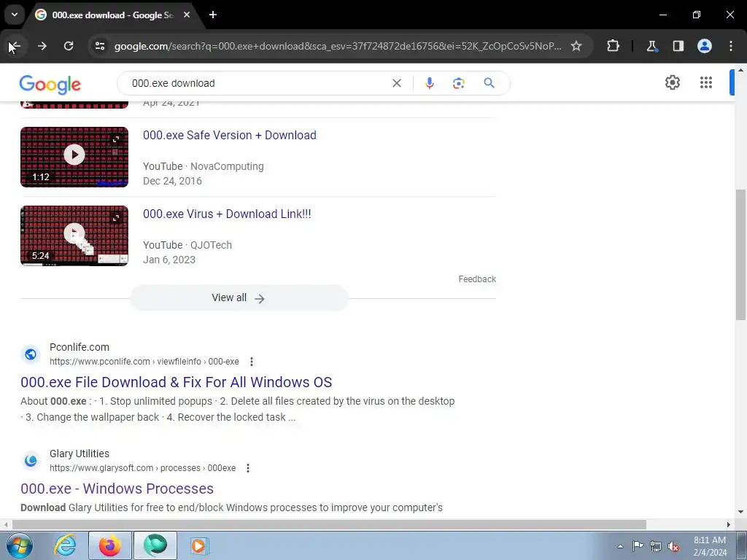Open site information icon in address bar
The width and height of the screenshot is (747, 560).
[100, 46]
